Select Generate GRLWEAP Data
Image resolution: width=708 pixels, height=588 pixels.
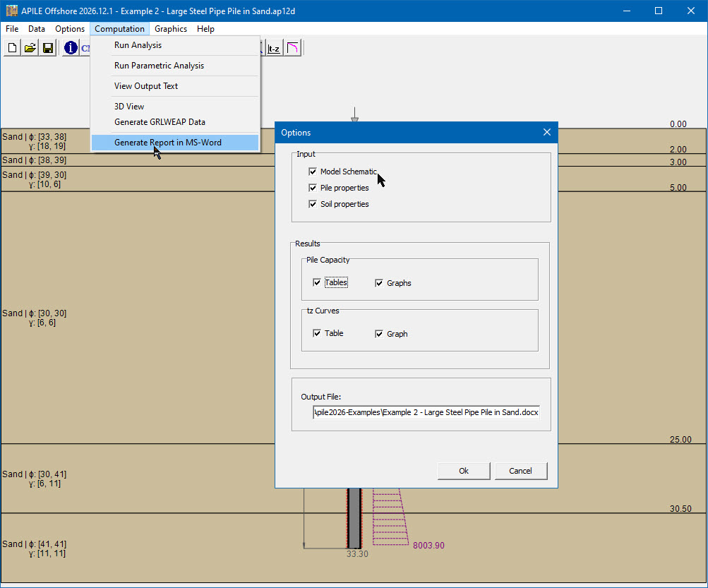(175, 122)
